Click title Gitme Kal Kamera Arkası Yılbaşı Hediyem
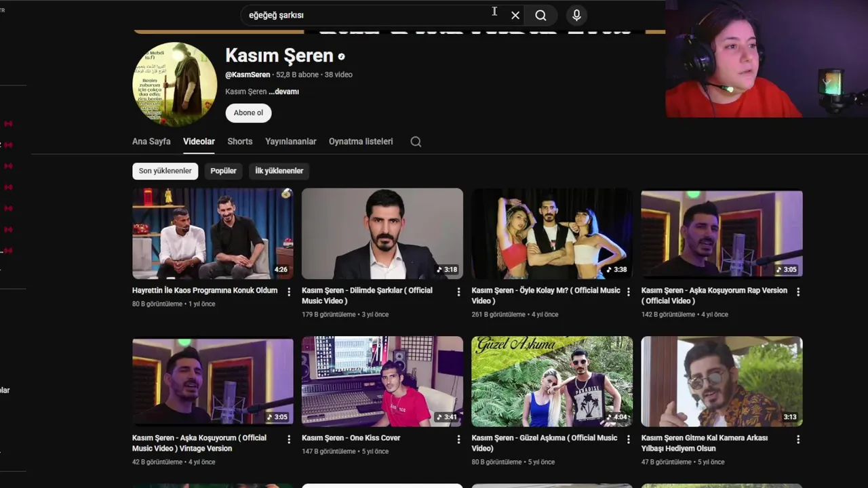Viewport: 868px width, 488px height. pos(705,443)
